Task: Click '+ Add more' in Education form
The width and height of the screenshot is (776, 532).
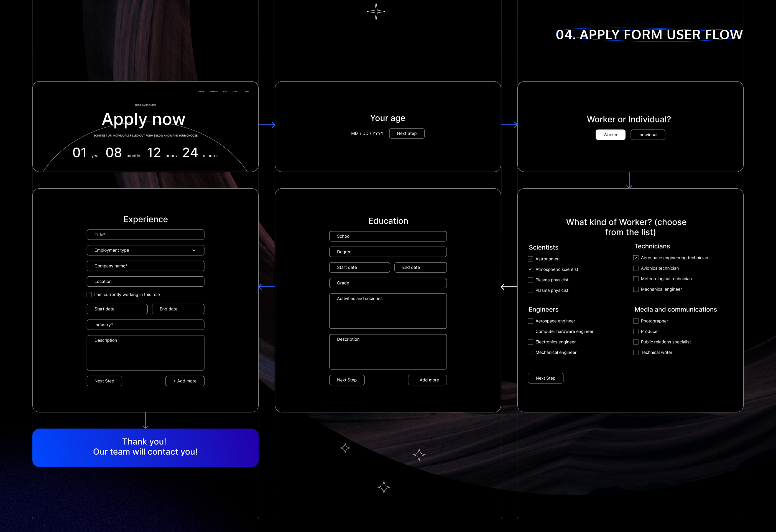Action: (x=427, y=380)
